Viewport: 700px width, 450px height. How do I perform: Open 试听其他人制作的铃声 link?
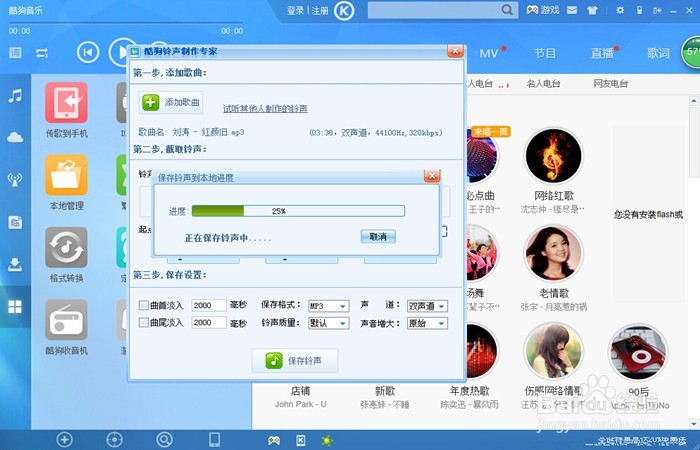coord(265,108)
